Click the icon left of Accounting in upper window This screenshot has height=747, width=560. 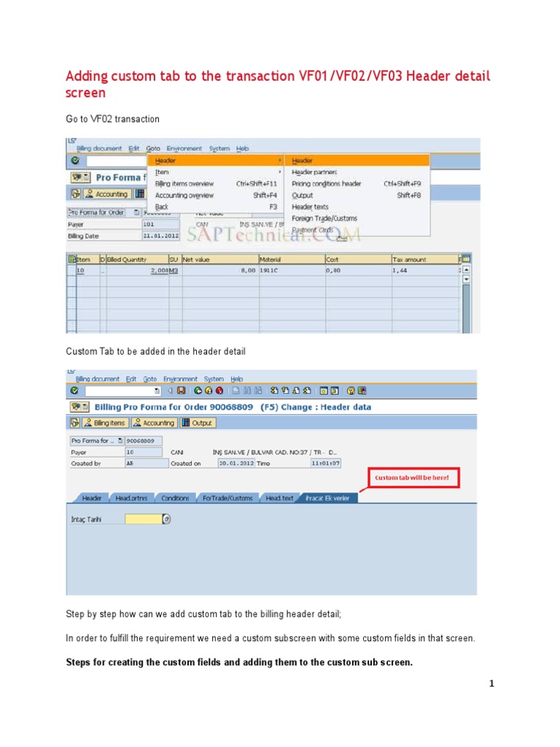[x=76, y=194]
